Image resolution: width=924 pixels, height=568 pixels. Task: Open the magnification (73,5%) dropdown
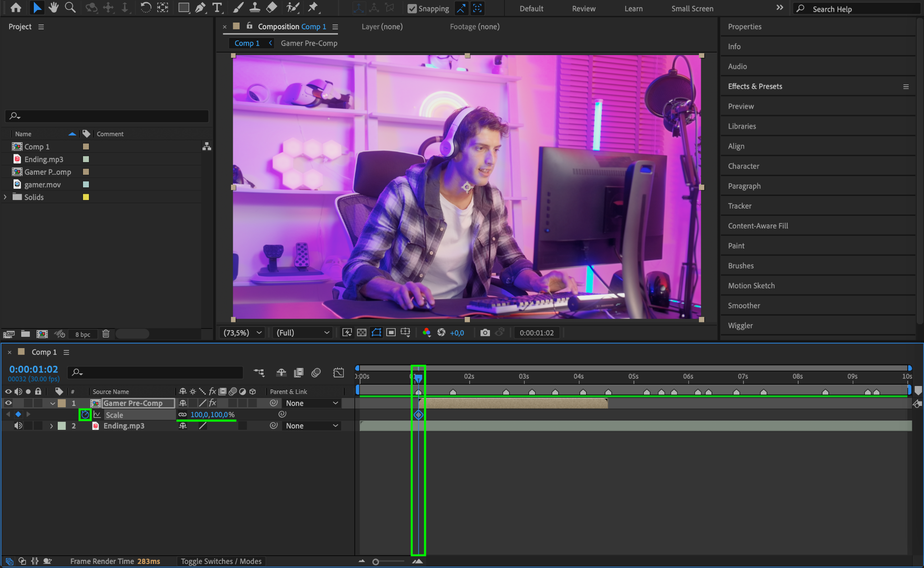242,333
